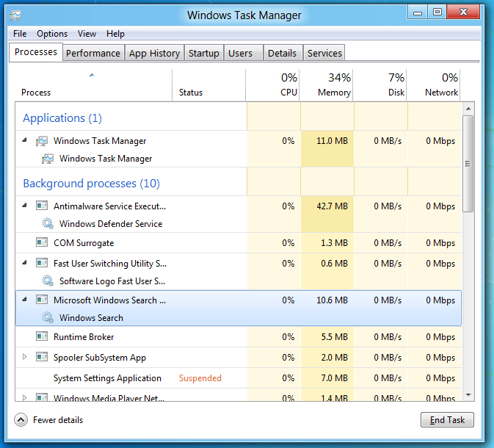
Task: Collapse the Fast User Switching Utility group
Action: coord(24,262)
